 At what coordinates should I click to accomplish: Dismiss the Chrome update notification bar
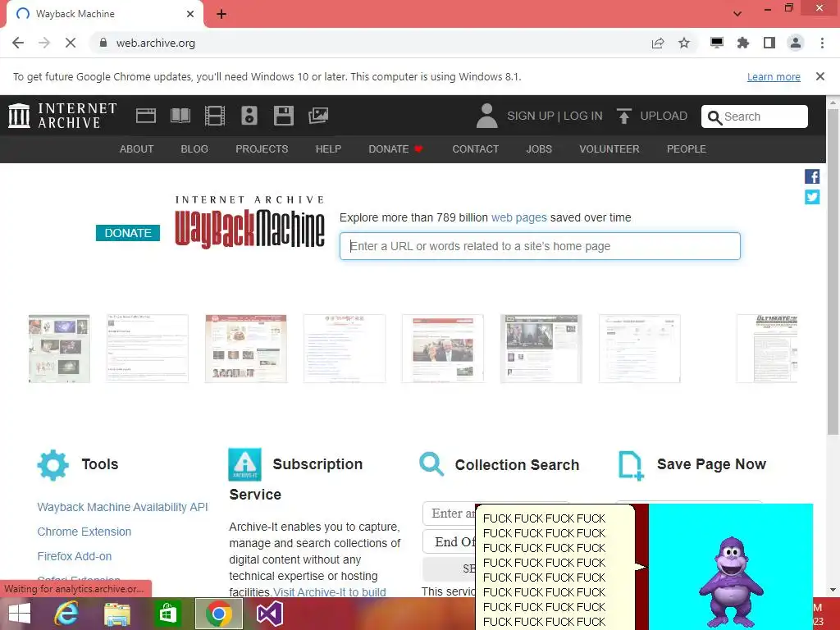coord(820,76)
